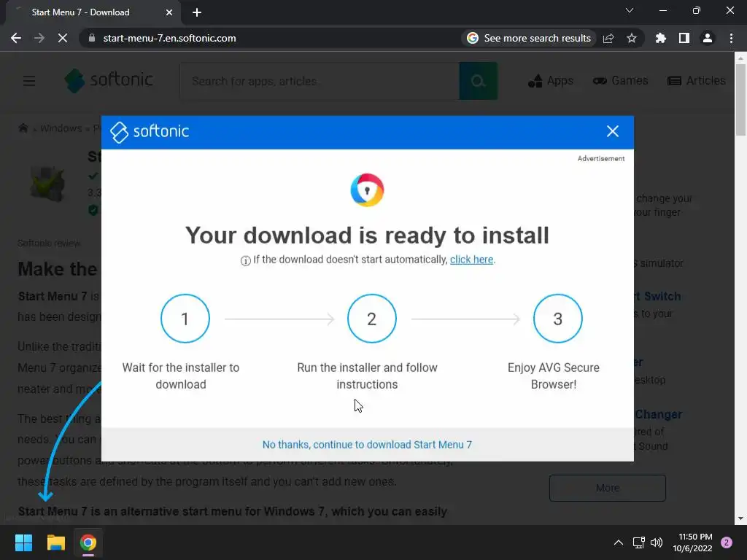Screen dimensions: 747x560
Task: Click See more search results chip
Action: (529, 38)
